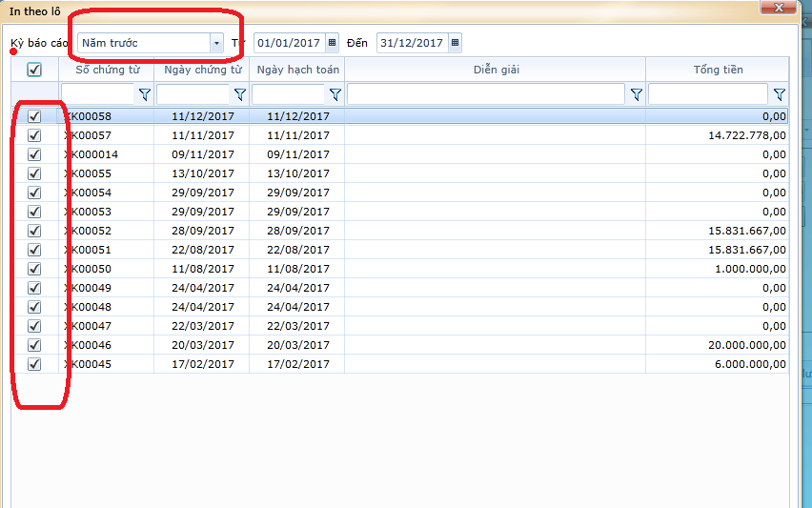Select amount 14.722.778,00 cell
This screenshot has height=508, width=812.
click(718, 135)
